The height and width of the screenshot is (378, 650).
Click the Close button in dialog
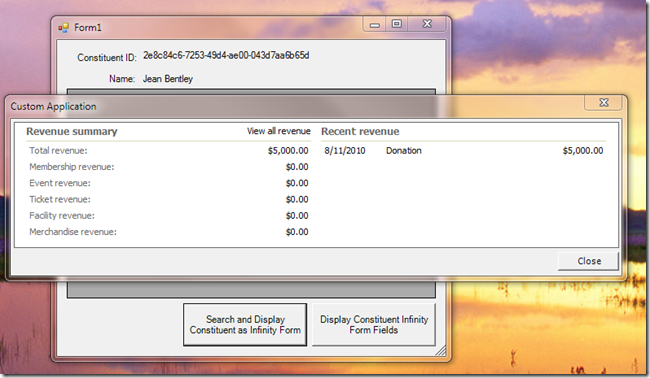click(589, 261)
